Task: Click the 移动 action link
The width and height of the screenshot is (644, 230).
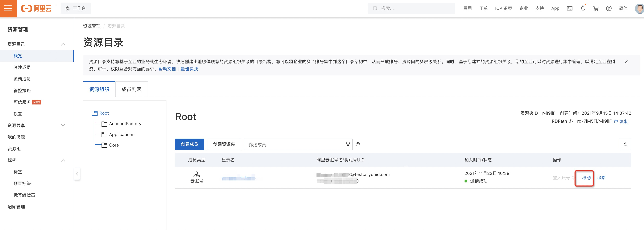Action: coord(586,178)
